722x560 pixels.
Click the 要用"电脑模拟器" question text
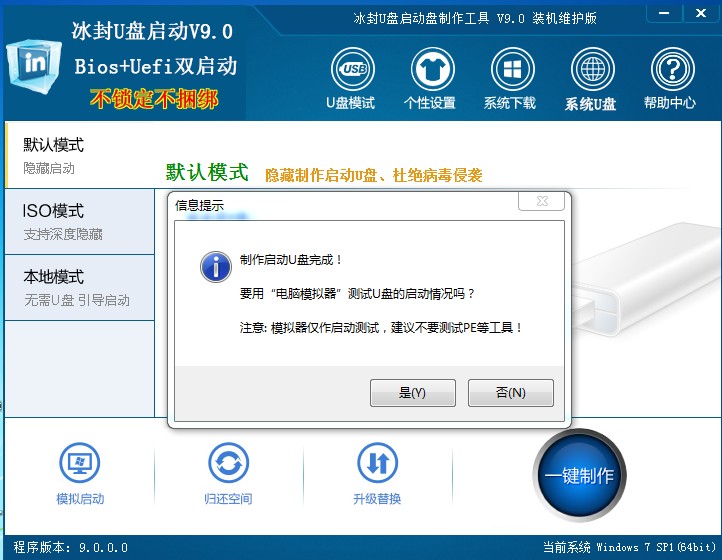(x=357, y=293)
